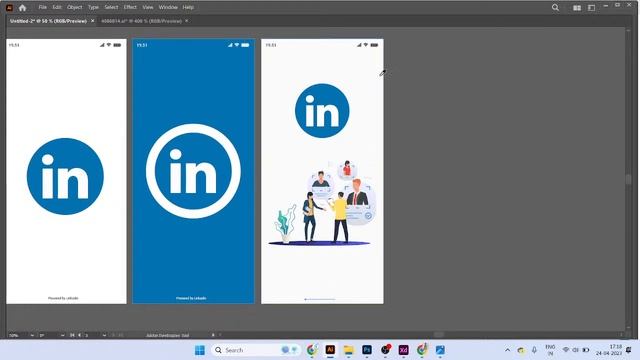Open first Chrome icon left of Illustrator

pyautogui.click(x=312, y=350)
